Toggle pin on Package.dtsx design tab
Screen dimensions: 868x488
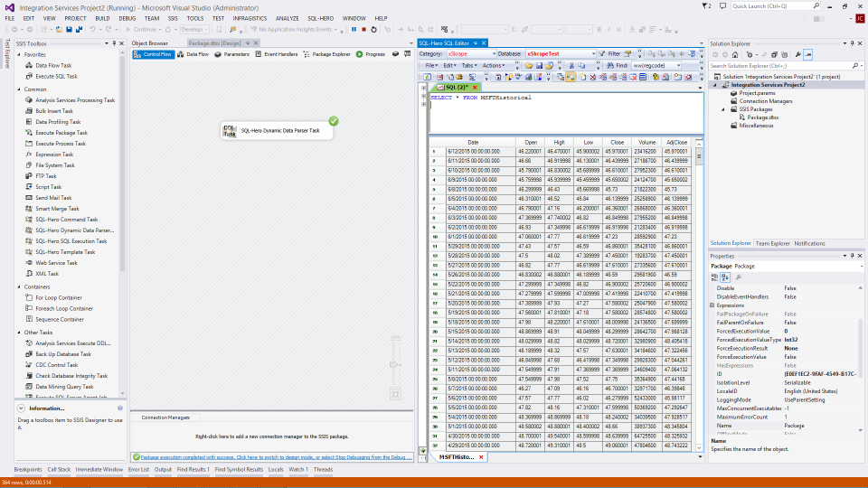point(248,43)
